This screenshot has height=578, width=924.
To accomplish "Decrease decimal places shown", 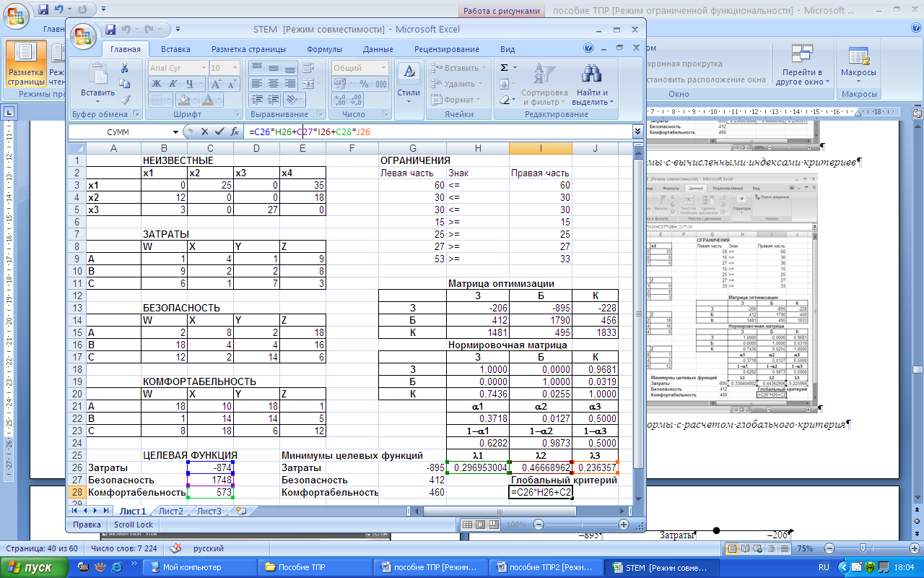I will coord(357,100).
